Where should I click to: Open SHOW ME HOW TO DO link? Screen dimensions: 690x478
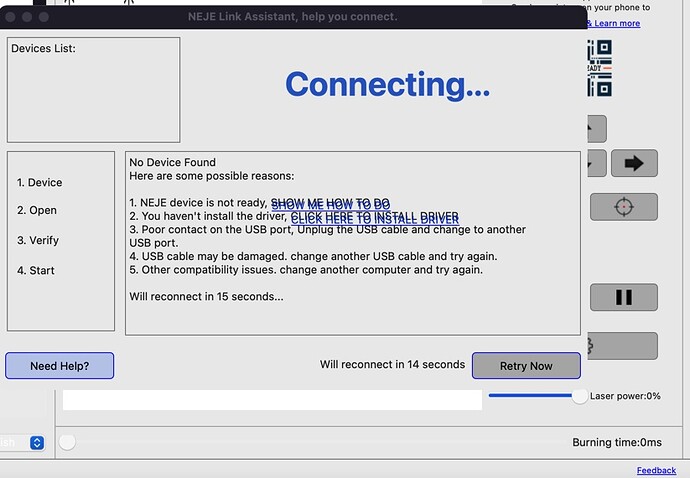coord(330,204)
